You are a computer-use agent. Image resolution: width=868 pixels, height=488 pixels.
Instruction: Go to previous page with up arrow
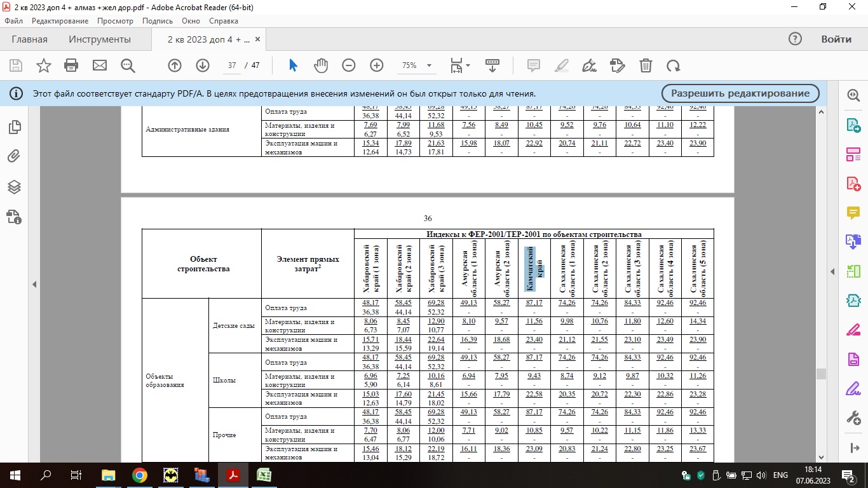click(x=175, y=65)
